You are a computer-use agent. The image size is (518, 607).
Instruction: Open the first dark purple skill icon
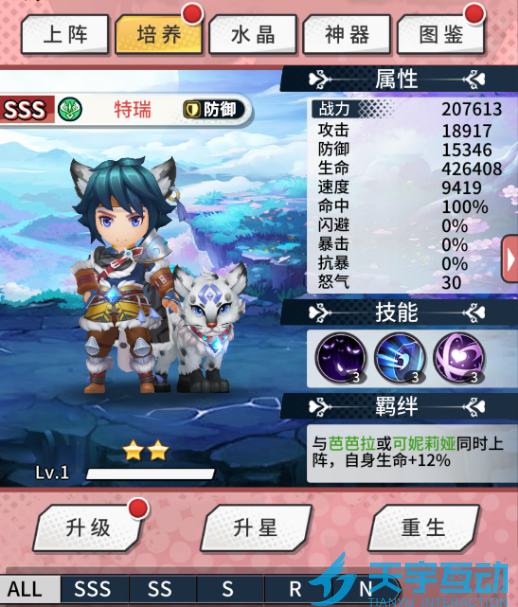point(341,358)
